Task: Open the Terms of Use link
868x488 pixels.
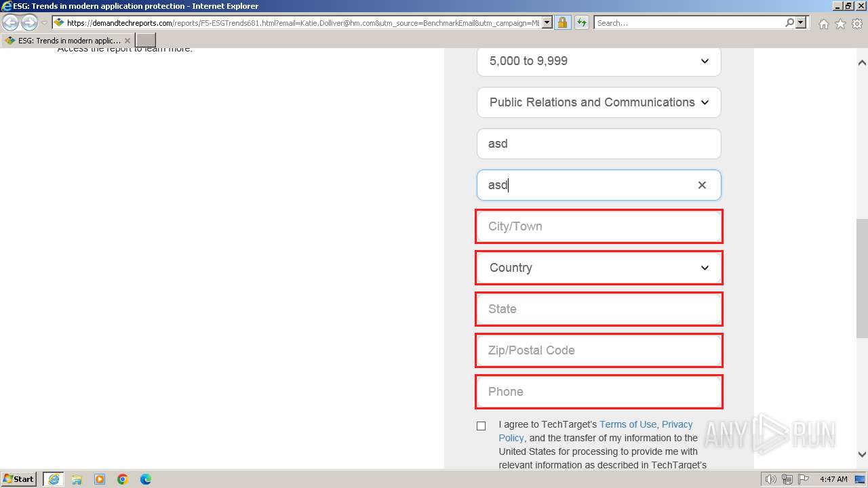Action: click(628, 424)
